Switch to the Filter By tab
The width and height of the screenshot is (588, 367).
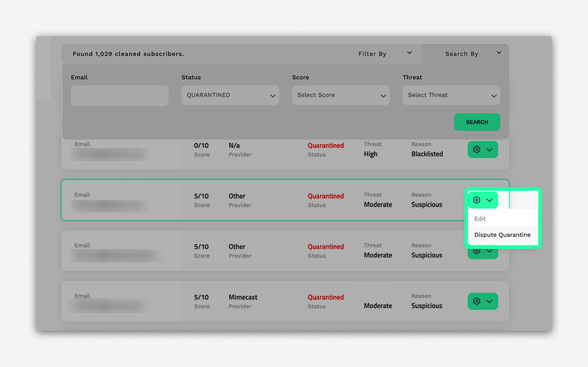pyautogui.click(x=372, y=54)
